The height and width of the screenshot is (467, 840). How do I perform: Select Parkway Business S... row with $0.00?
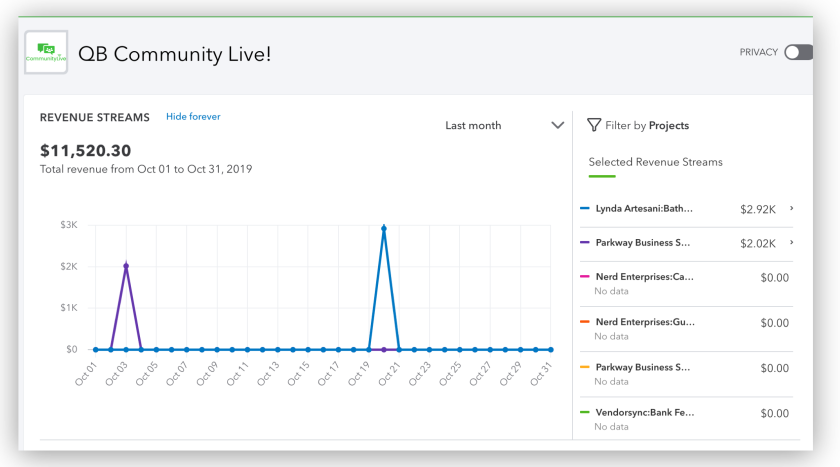686,374
